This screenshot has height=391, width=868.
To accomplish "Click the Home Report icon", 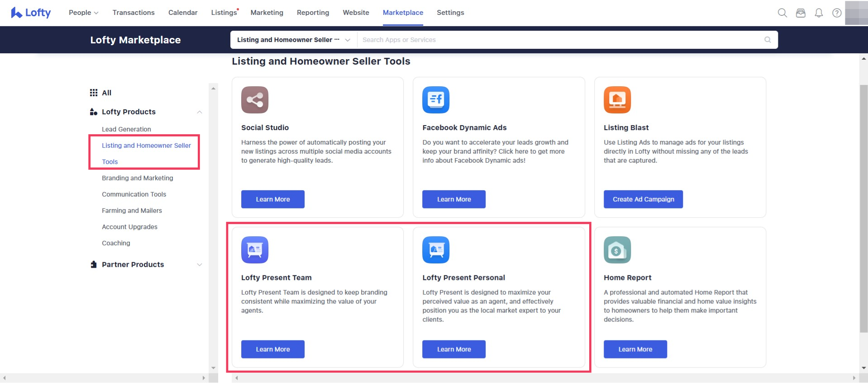I will point(617,250).
